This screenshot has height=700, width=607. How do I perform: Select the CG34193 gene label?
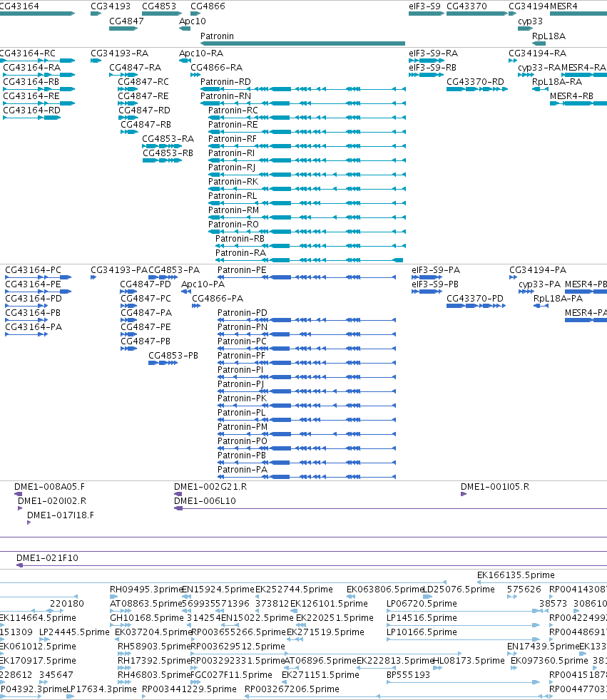click(111, 6)
